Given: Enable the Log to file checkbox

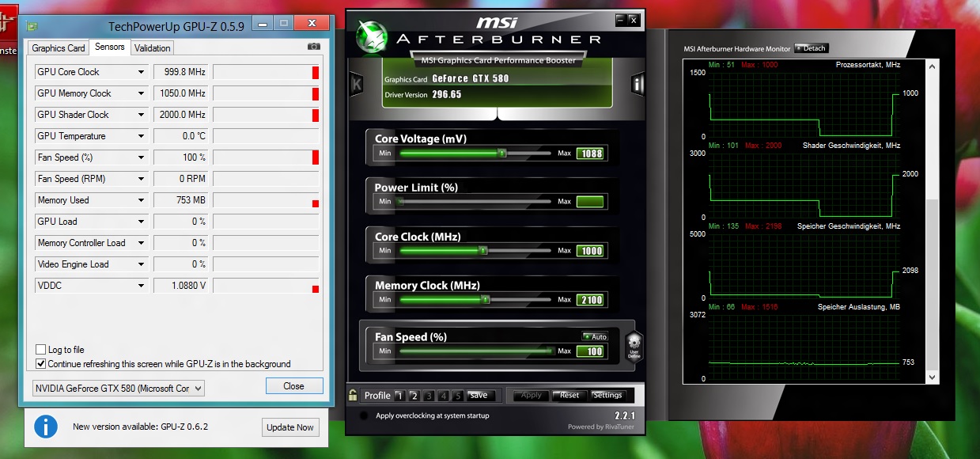Looking at the screenshot, I should tap(39, 349).
